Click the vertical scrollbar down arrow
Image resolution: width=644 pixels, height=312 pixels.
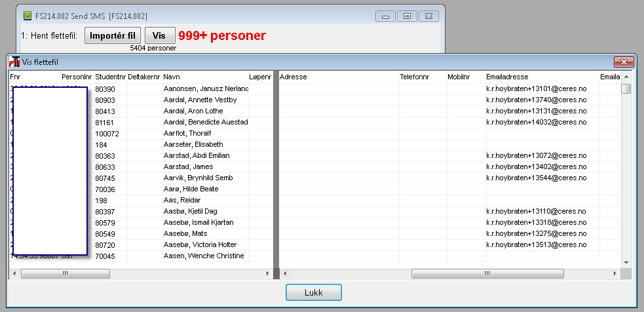[626, 263]
